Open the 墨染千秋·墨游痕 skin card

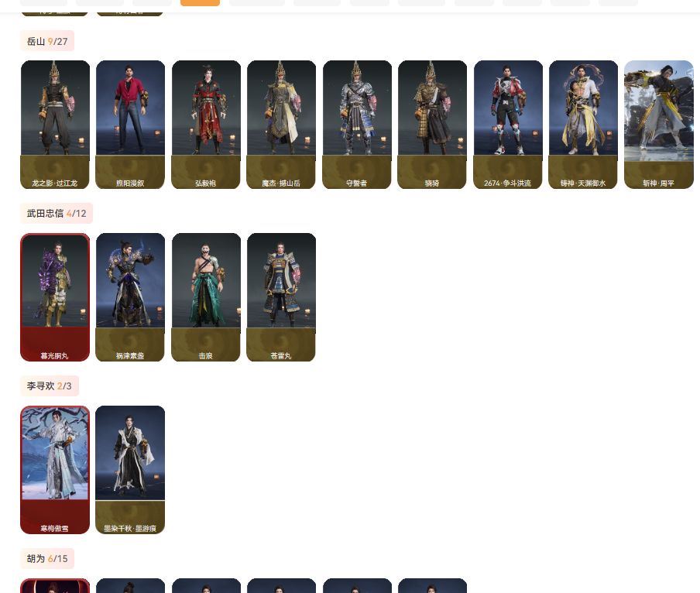point(130,470)
